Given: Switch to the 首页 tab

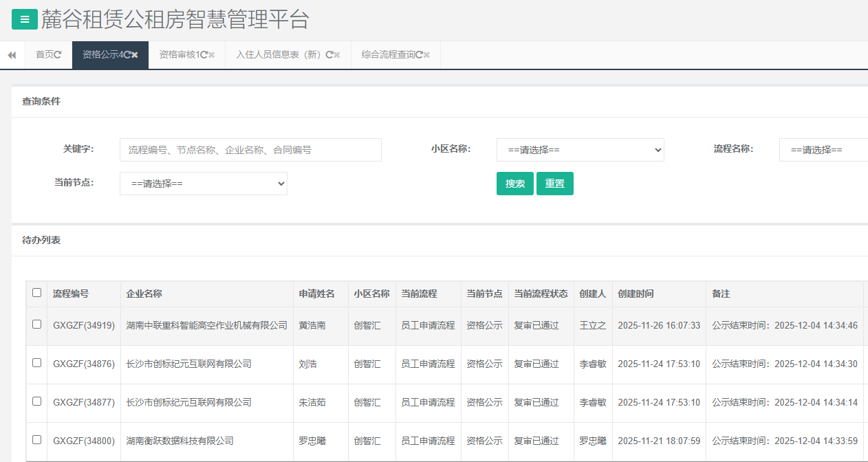Looking at the screenshot, I should coord(43,55).
